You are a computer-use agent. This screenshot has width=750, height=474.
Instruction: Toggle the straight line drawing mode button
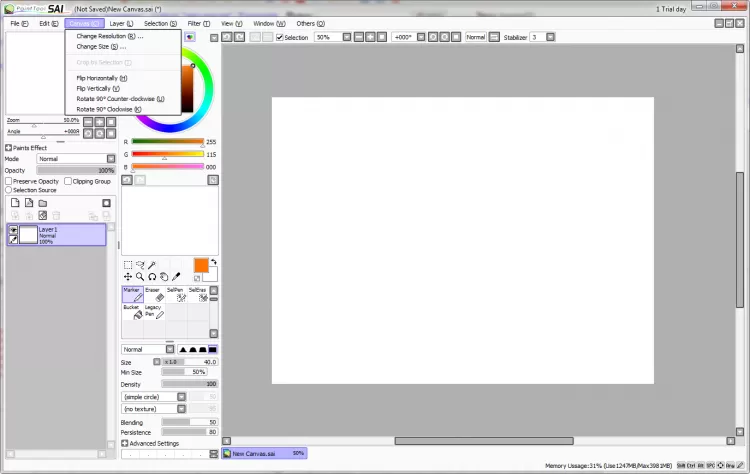[x=495, y=37]
